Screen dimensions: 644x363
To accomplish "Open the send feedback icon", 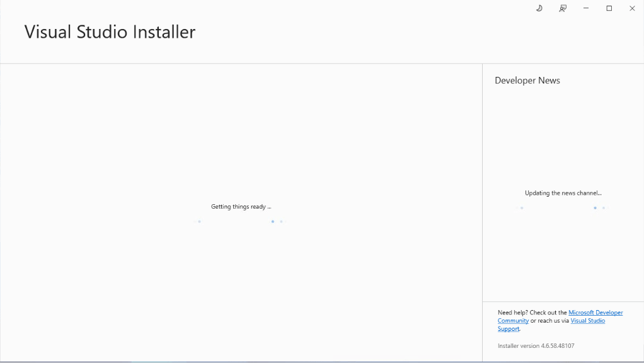I will (563, 8).
